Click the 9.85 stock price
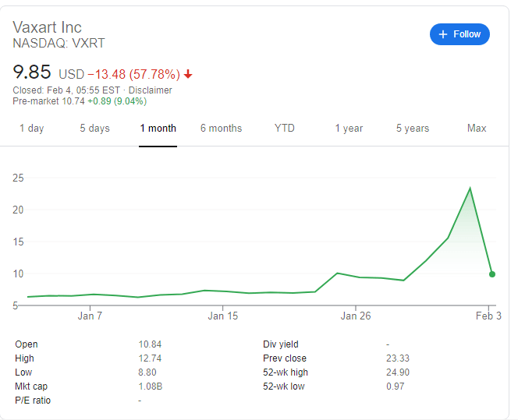 click(32, 72)
